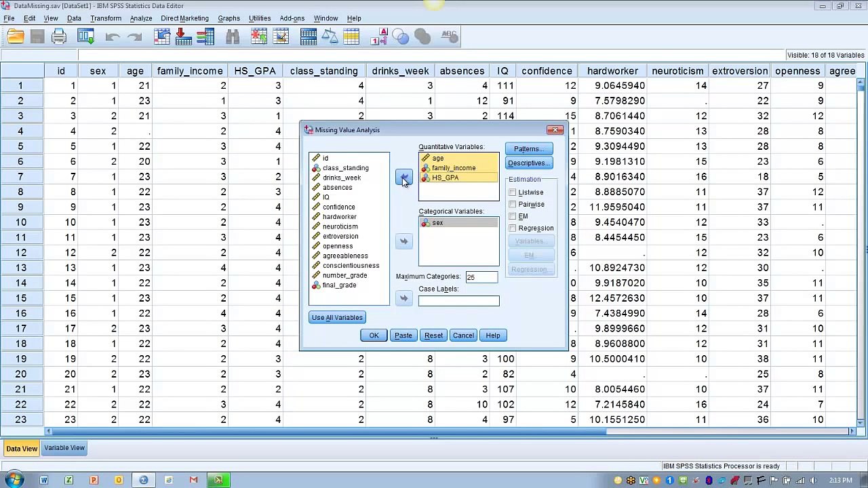
Task: Check the EM estimation checkbox
Action: [513, 216]
